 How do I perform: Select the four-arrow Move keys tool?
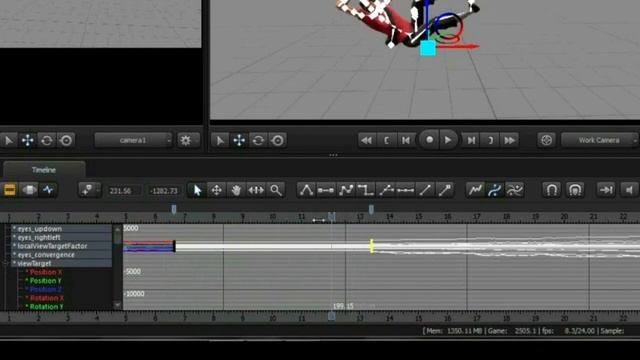point(217,190)
